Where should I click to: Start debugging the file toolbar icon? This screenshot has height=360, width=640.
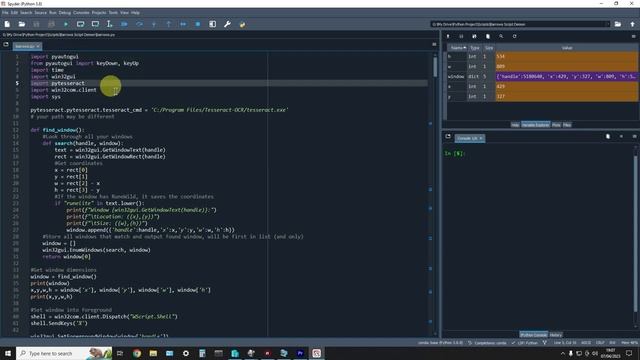(x=124, y=24)
